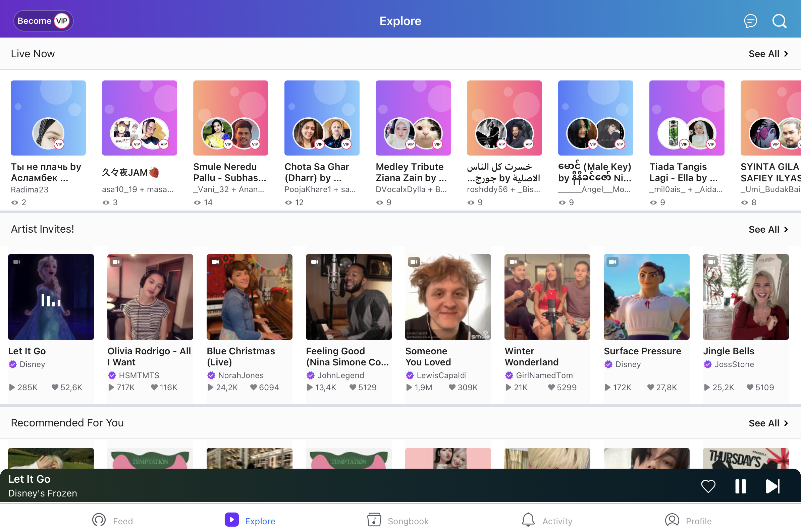This screenshot has width=801, height=532.
Task: See all Artist Invites
Action: click(x=768, y=229)
